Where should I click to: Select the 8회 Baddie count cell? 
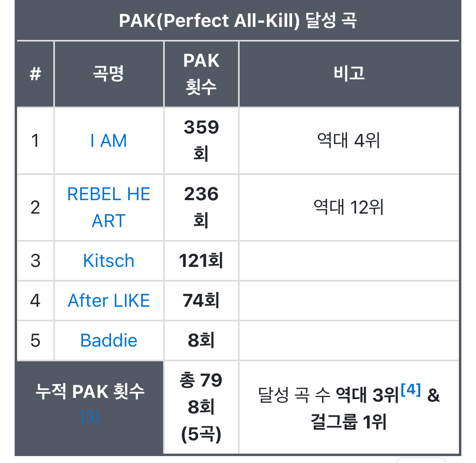coord(201,341)
